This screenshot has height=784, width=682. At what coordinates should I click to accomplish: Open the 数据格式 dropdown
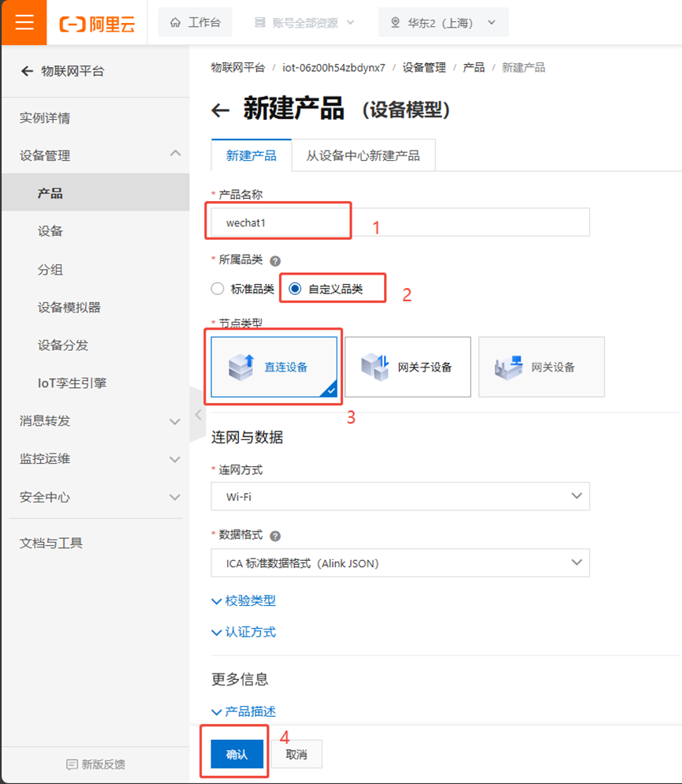pyautogui.click(x=400, y=562)
